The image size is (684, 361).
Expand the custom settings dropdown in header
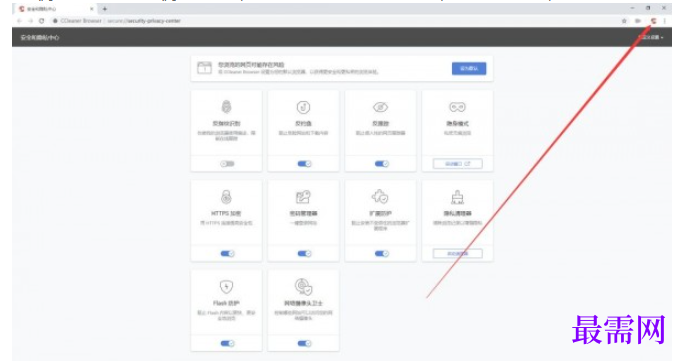pyautogui.click(x=651, y=37)
